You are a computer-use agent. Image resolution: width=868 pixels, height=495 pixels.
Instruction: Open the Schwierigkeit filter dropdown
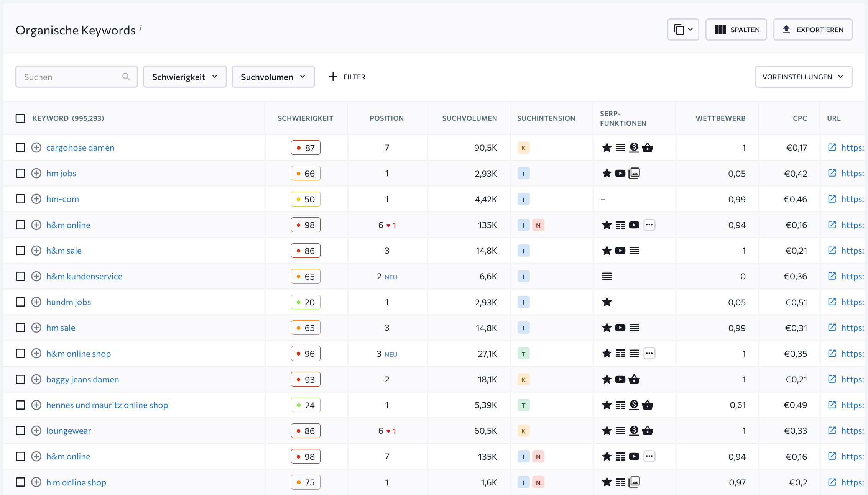[x=185, y=77]
